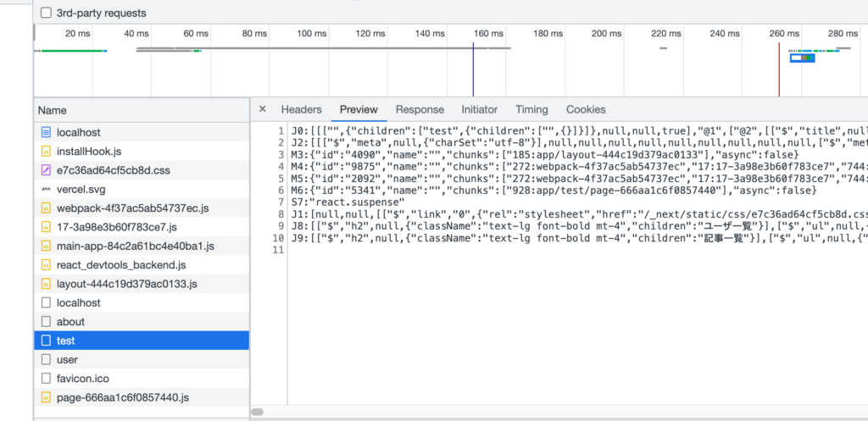Click the document icon beside first localhost
The height and width of the screenshot is (421, 868).
click(47, 133)
